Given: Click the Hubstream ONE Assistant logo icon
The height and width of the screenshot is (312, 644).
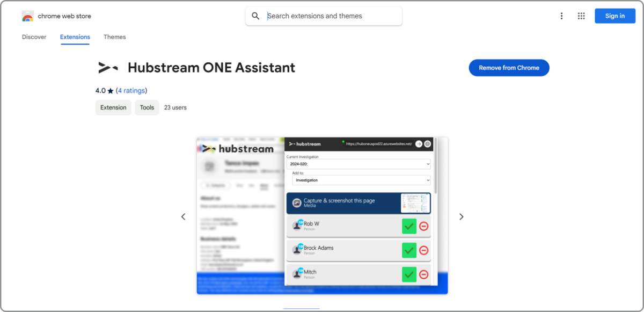Looking at the screenshot, I should point(107,68).
